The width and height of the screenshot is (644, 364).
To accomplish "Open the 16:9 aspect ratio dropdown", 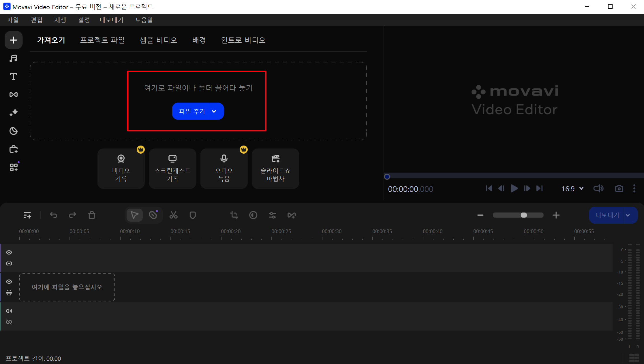I will click(x=572, y=188).
